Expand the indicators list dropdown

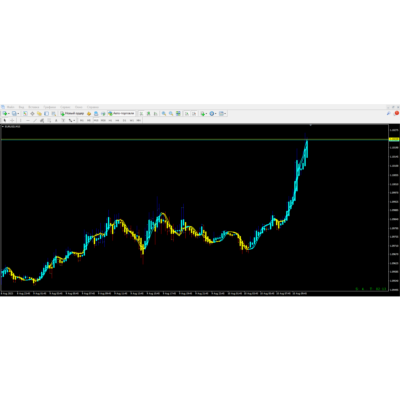click(x=207, y=114)
